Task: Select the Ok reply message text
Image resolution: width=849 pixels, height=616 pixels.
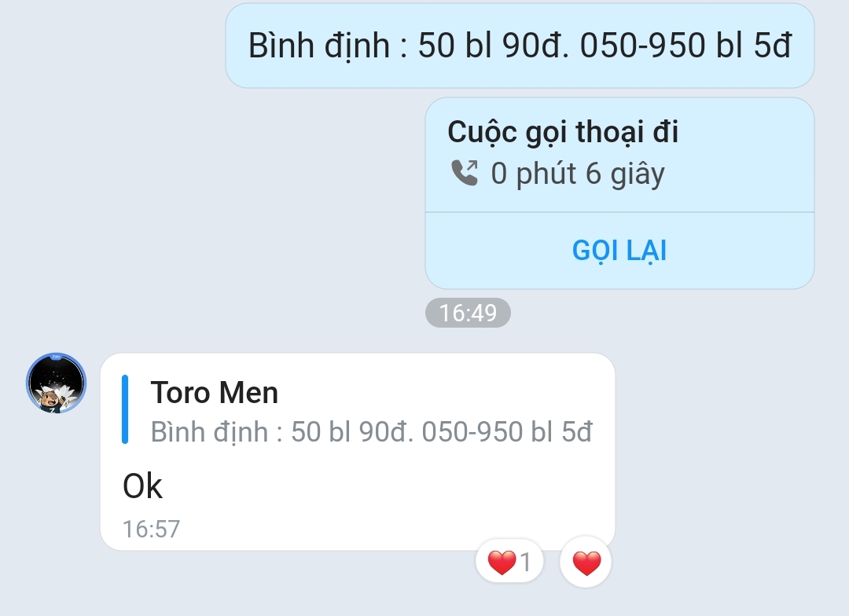Action: (x=142, y=486)
